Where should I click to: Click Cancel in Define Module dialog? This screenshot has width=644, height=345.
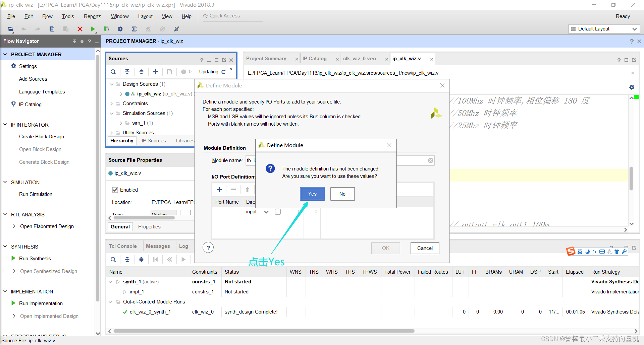425,248
